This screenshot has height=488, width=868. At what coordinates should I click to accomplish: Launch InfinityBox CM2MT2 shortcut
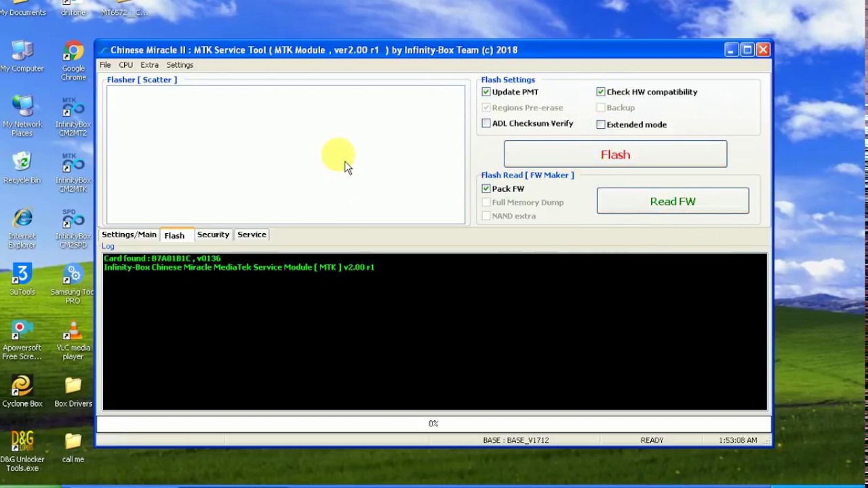point(73,117)
